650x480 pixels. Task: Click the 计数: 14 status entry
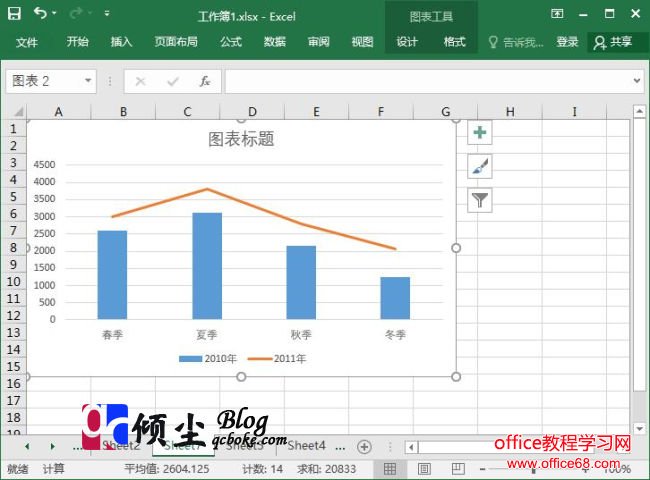click(262, 469)
